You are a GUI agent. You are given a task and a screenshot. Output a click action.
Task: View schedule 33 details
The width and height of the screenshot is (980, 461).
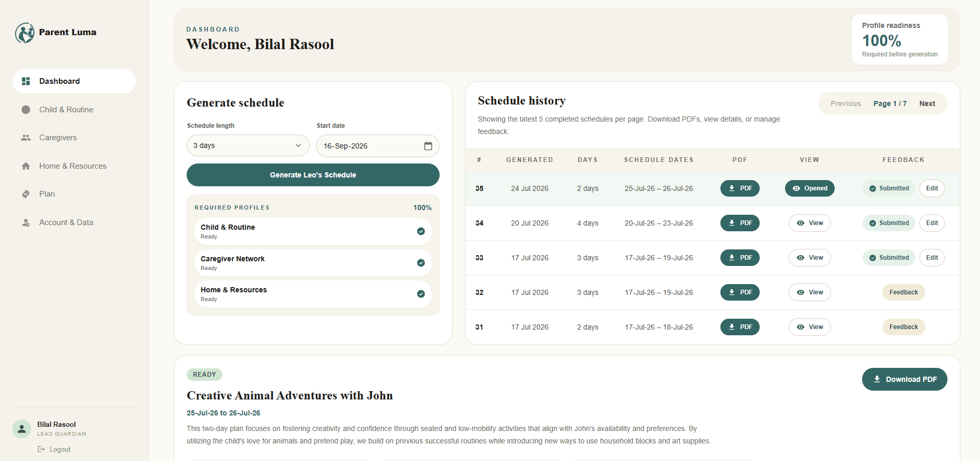(810, 258)
